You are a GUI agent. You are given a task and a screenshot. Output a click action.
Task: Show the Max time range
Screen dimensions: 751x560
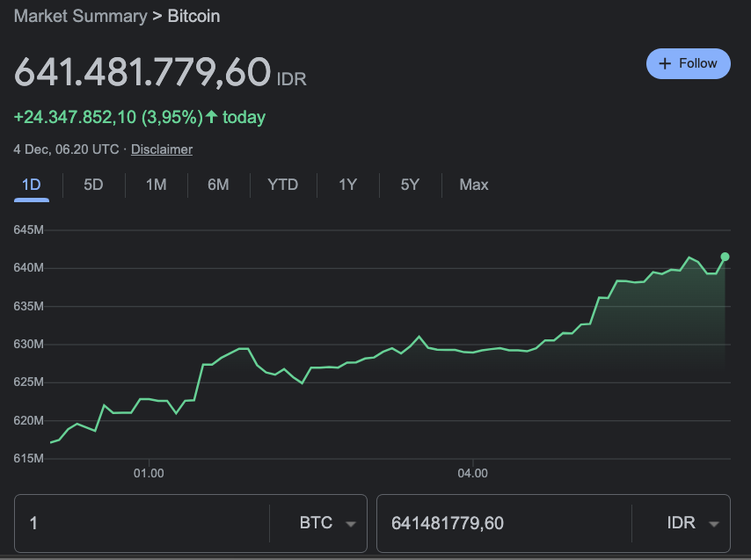pos(474,185)
